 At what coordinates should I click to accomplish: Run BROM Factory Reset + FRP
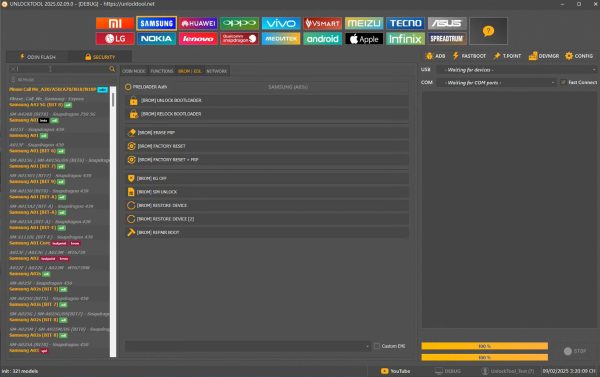pos(267,160)
